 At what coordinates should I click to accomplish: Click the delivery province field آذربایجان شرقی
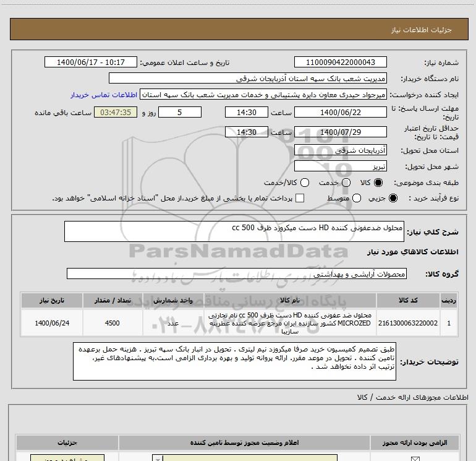pyautogui.click(x=340, y=150)
